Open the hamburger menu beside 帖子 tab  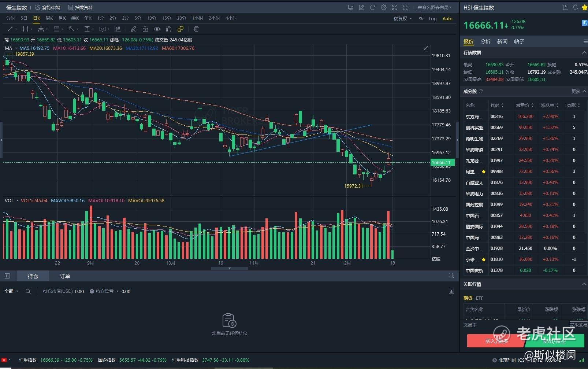tap(585, 41)
